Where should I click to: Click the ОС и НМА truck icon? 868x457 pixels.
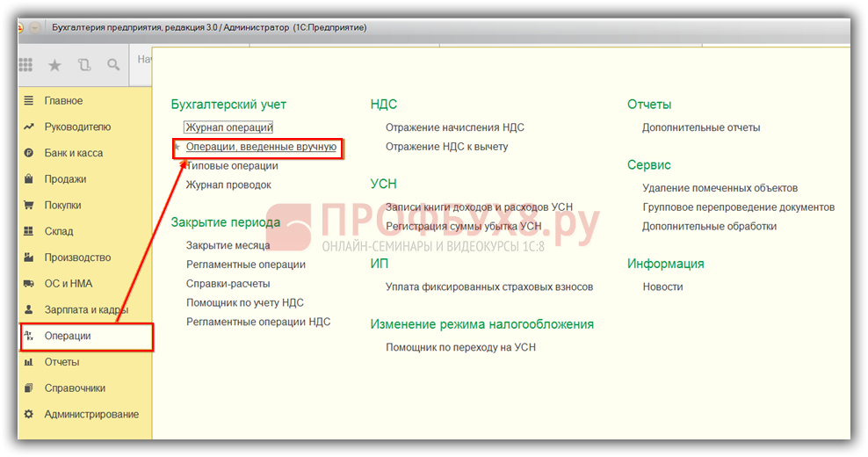point(29,284)
